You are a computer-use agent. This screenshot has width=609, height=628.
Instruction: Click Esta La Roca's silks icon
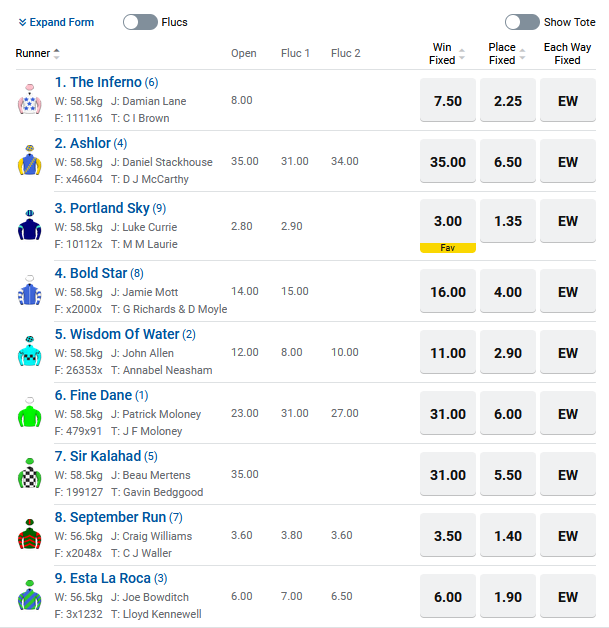click(28, 596)
